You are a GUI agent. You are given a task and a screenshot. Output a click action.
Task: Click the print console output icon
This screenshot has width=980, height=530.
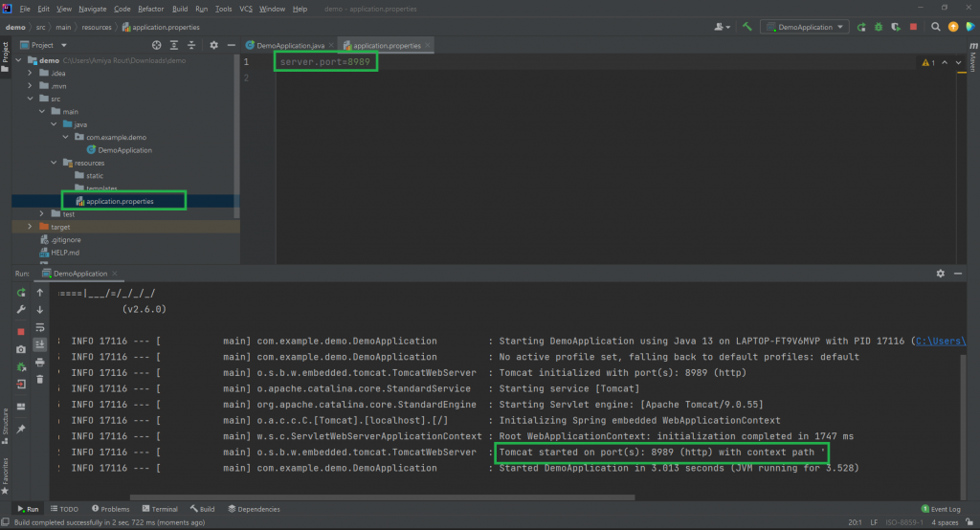[39, 363]
